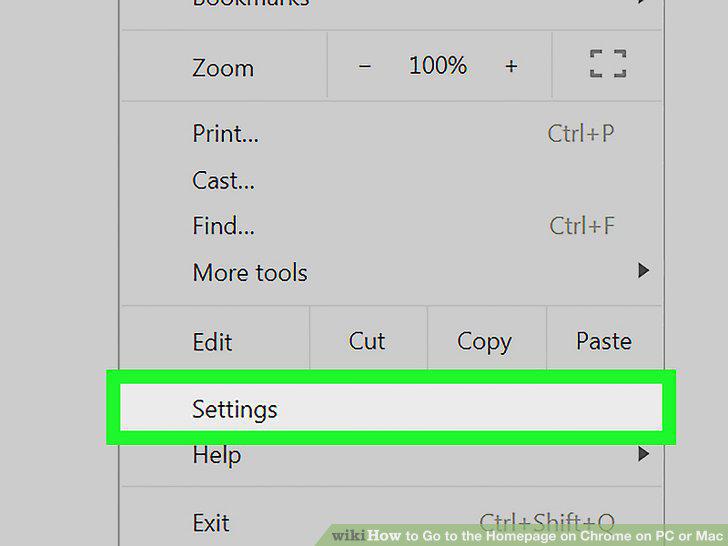Click the Copy button in Edit row
The width and height of the screenshot is (728, 546).
(x=486, y=341)
